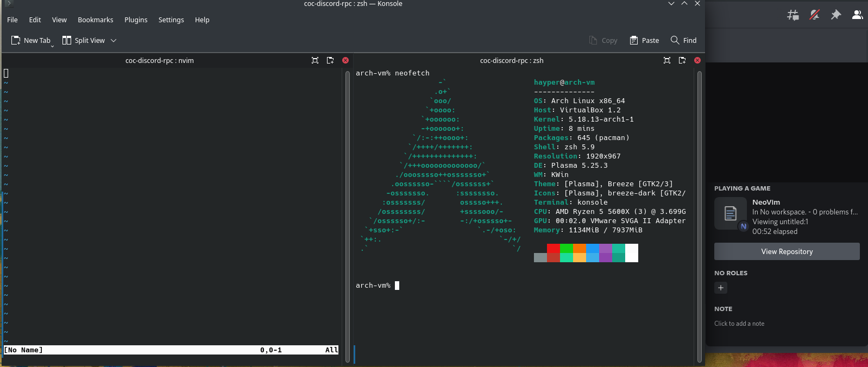868x367 pixels.
Task: Click the coc-discord-rpc : zsh pane title
Action: 512,60
